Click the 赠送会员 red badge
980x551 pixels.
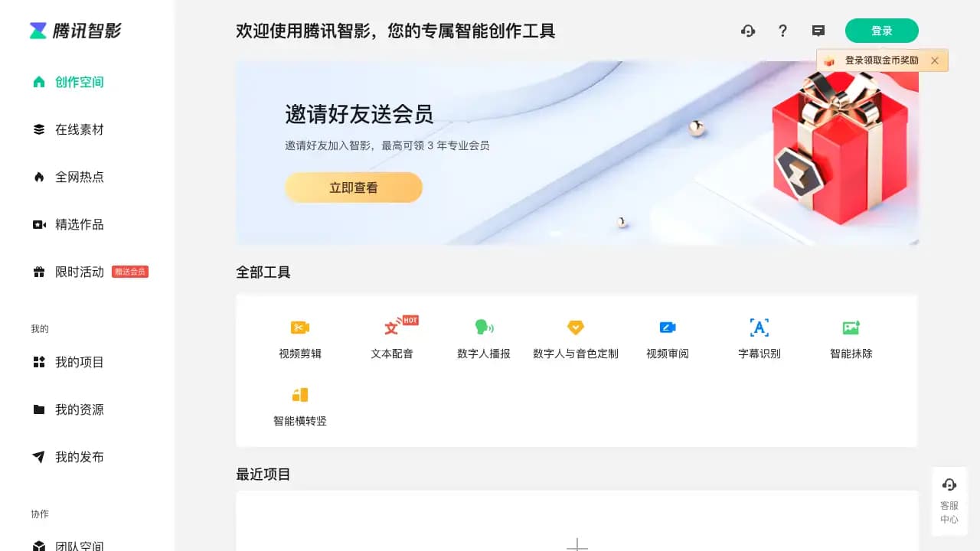[x=130, y=272]
